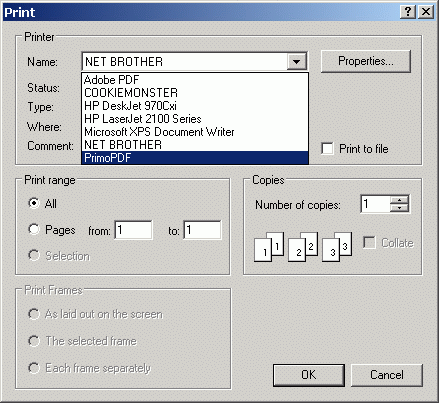Cancel the Print dialog
439x403 pixels.
(x=387, y=375)
